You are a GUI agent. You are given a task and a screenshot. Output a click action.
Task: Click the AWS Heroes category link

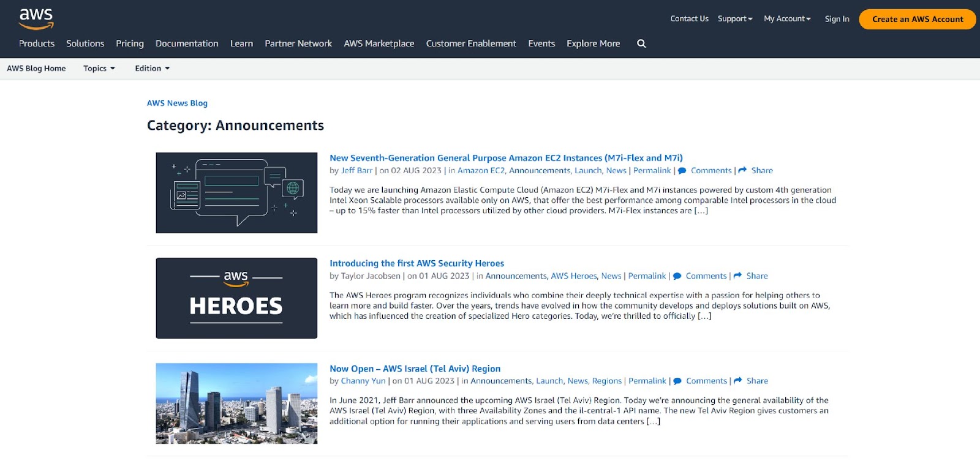click(573, 276)
